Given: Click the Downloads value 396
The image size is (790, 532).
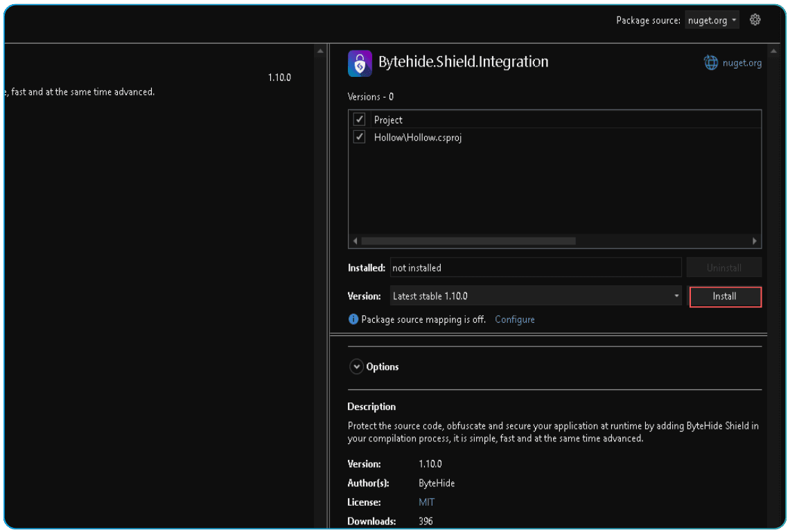Looking at the screenshot, I should pos(425,520).
